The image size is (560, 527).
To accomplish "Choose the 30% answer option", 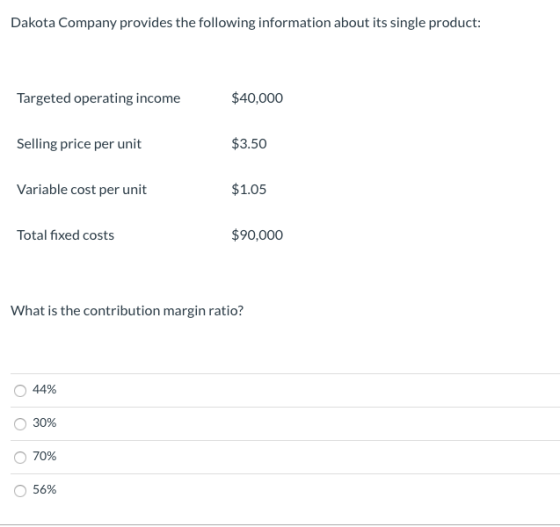I will tap(20, 424).
